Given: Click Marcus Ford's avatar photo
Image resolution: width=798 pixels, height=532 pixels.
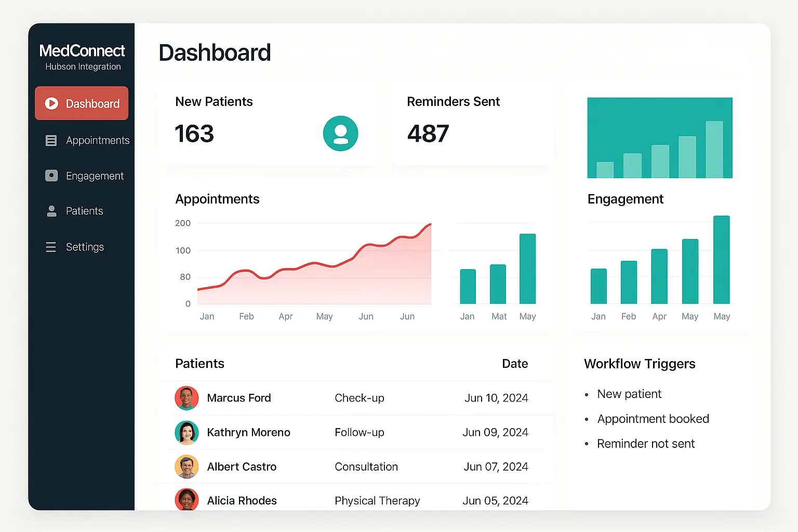Looking at the screenshot, I should (x=187, y=398).
